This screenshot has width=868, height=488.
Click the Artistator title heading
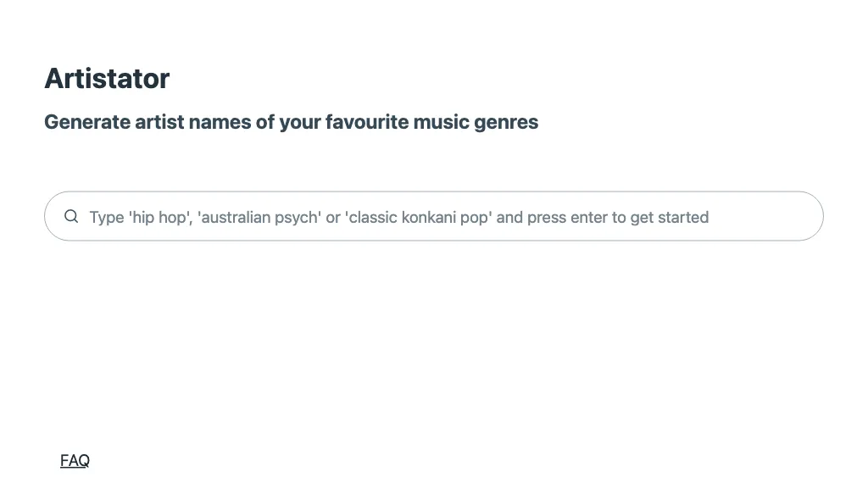(x=107, y=79)
